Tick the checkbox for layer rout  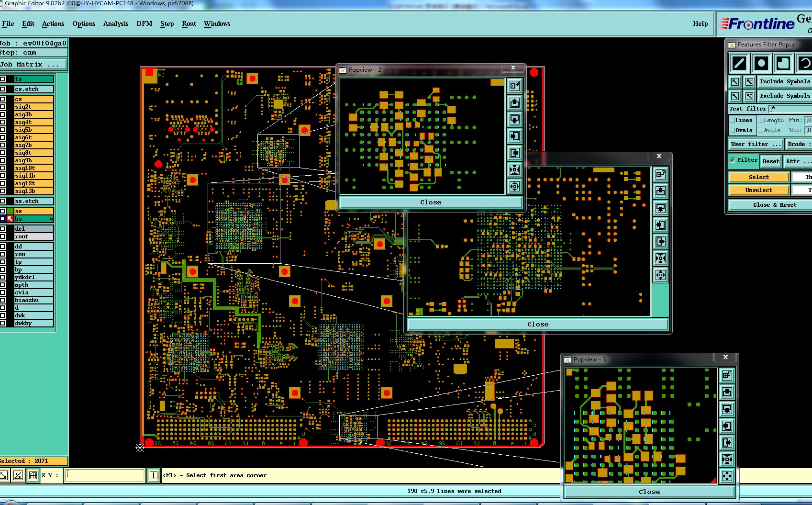pyautogui.click(x=2, y=236)
